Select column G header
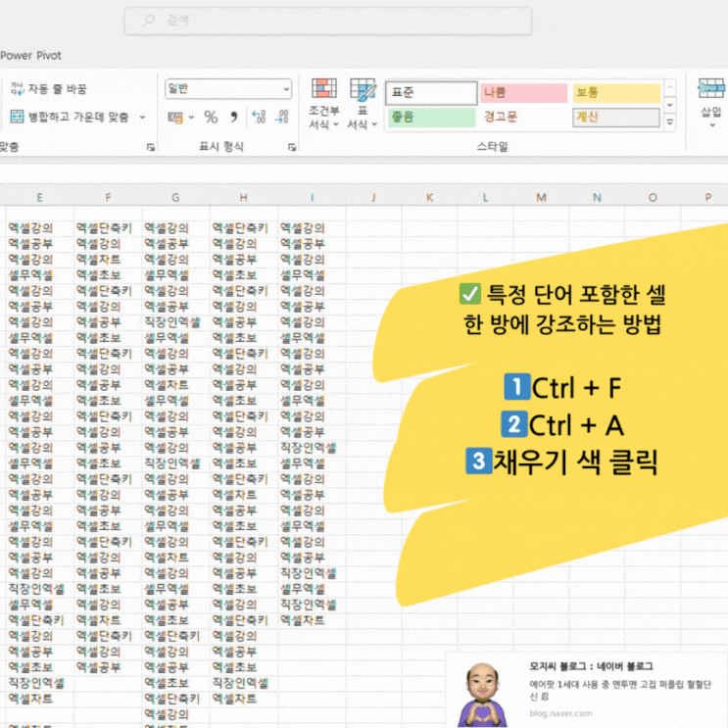This screenshot has width=728, height=728. (x=175, y=197)
